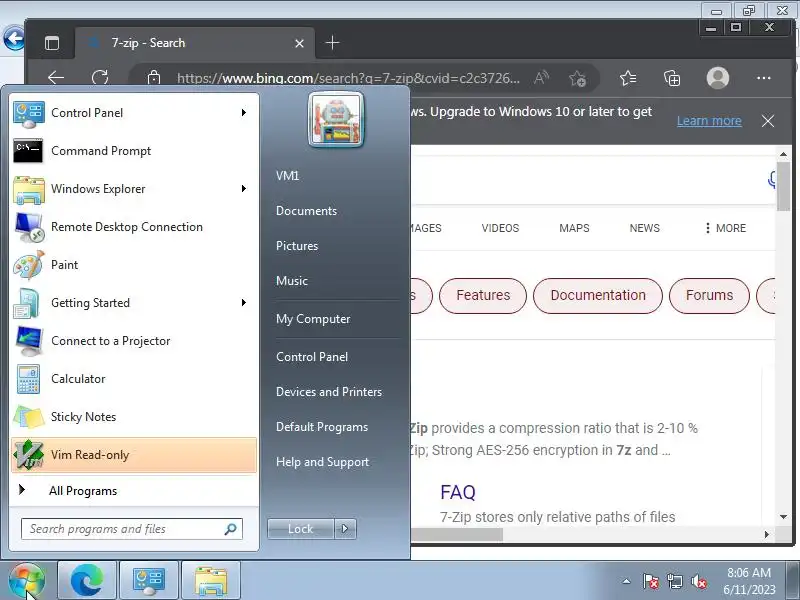Open Help and Support
The width and height of the screenshot is (800, 600).
(x=322, y=462)
